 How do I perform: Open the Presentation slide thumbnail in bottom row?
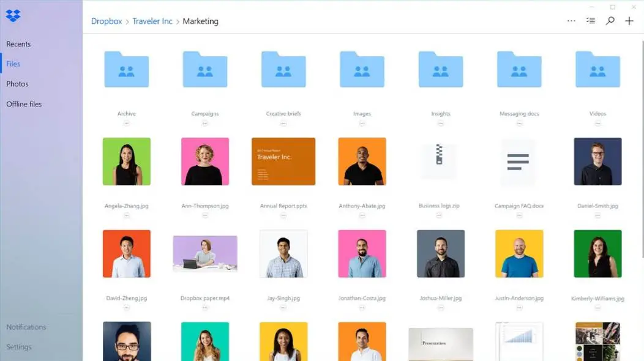[x=441, y=344]
